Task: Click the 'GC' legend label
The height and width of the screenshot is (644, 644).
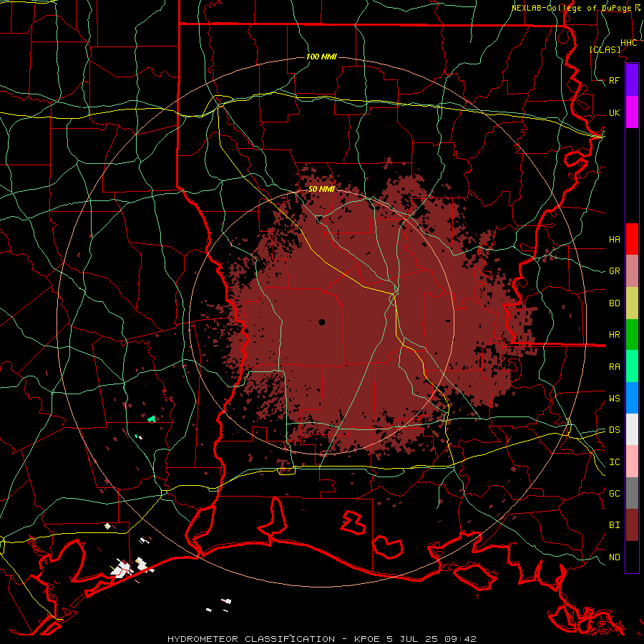Action: pyautogui.click(x=614, y=494)
